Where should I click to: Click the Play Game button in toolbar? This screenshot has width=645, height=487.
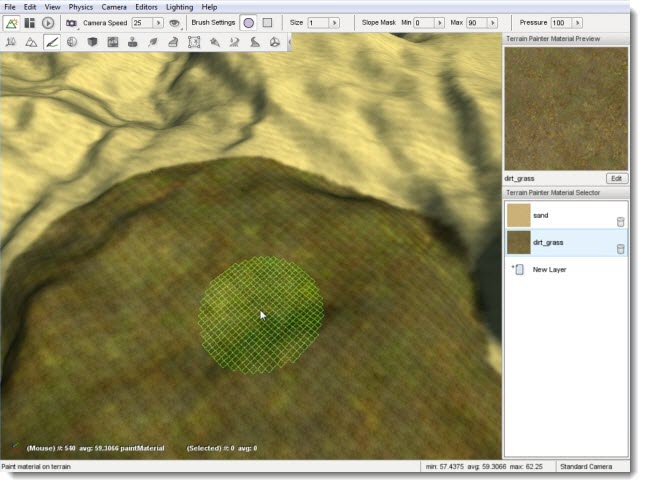48,22
